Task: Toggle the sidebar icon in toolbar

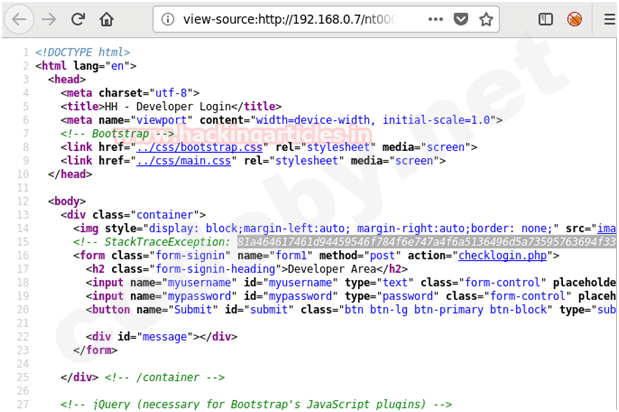Action: click(x=546, y=19)
